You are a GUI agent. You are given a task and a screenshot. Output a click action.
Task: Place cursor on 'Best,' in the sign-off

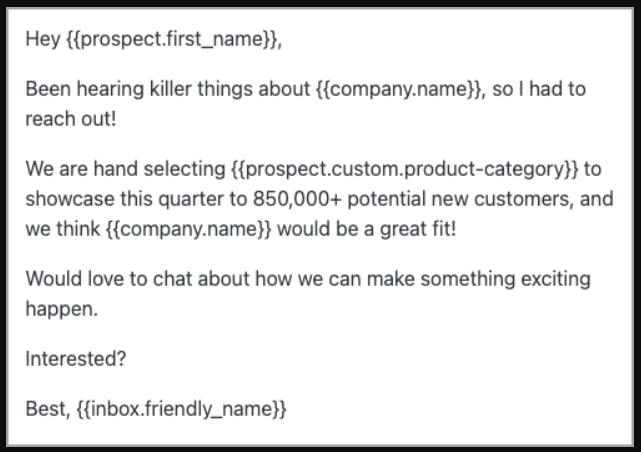tap(48, 409)
